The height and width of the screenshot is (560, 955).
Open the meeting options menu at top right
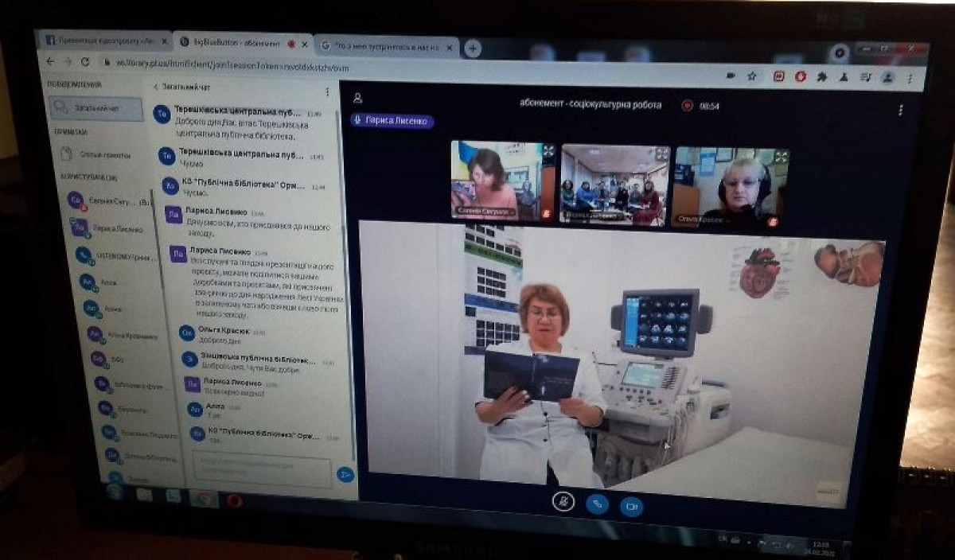[900, 111]
